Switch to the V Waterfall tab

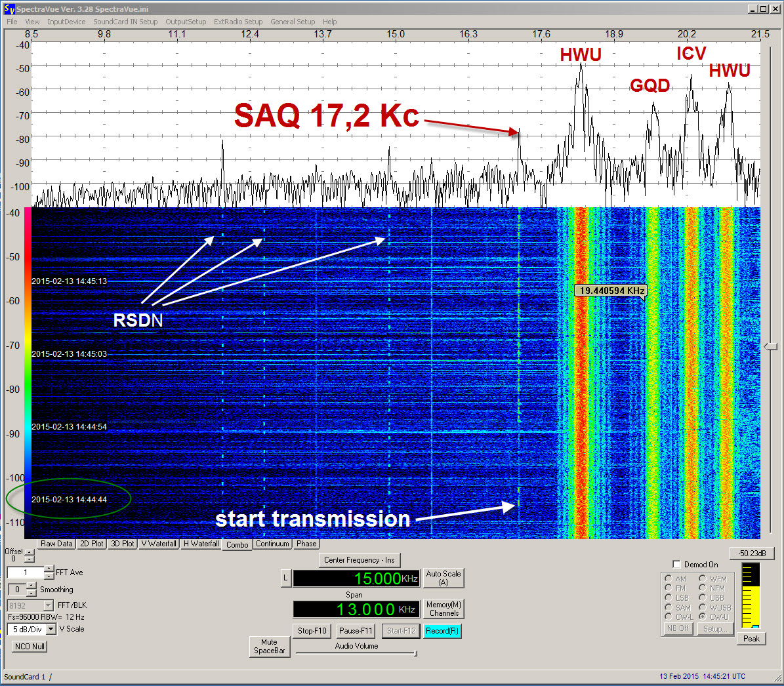click(x=159, y=544)
